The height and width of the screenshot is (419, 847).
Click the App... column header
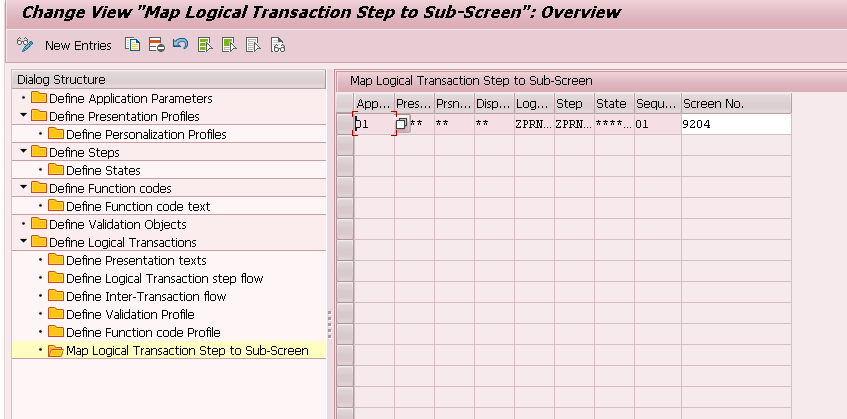pos(374,103)
